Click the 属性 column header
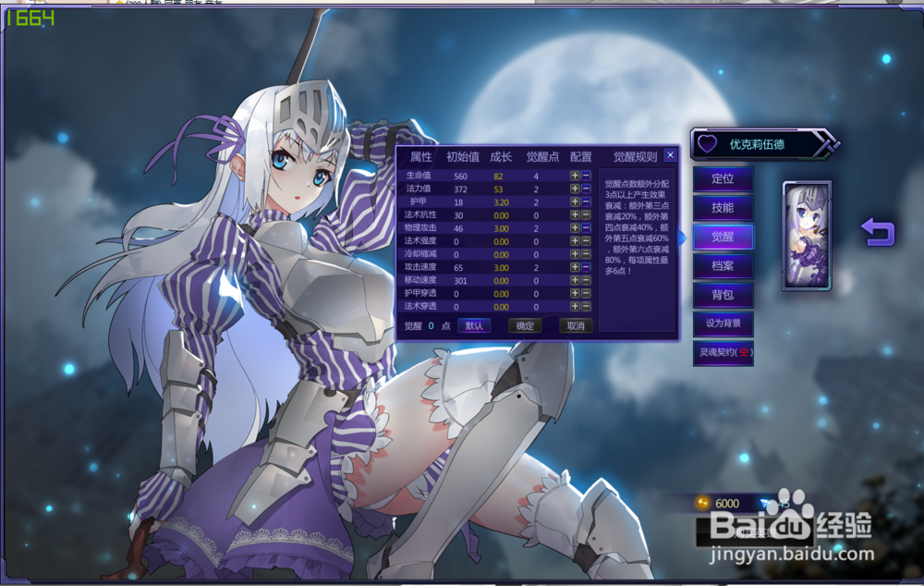This screenshot has width=924, height=586. (420, 157)
